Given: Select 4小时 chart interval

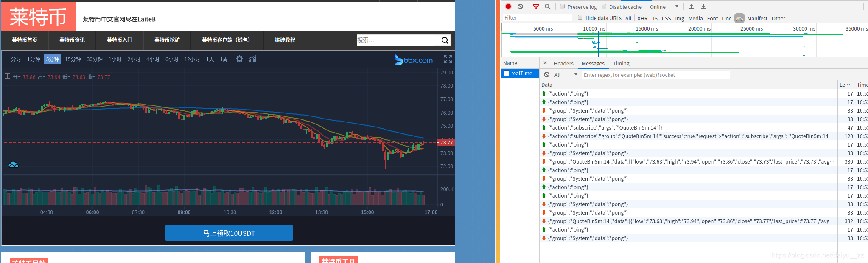Looking at the screenshot, I should click(153, 59).
